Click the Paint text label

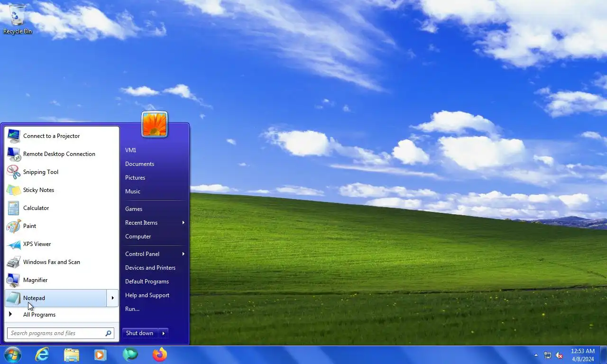pos(30,226)
